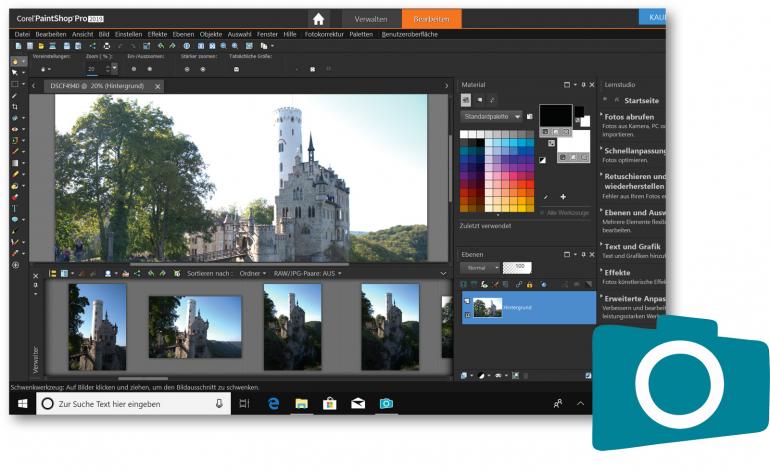Switch to the Bearbeiten workspace tab

coord(431,19)
